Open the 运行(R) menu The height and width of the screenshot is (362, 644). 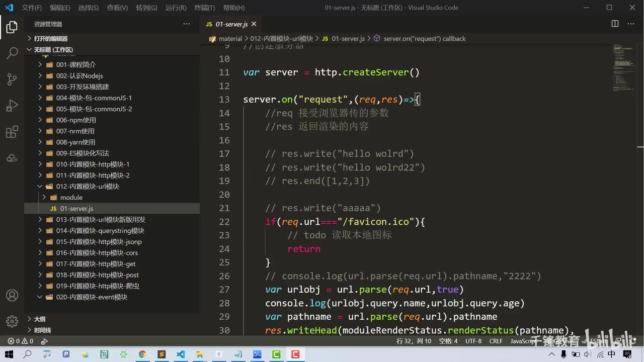[176, 8]
